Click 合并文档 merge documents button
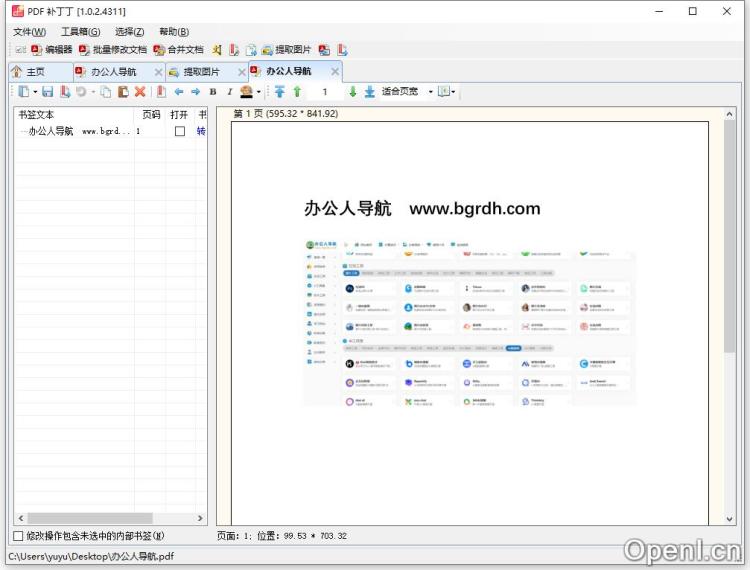The width and height of the screenshot is (750, 570). click(178, 50)
